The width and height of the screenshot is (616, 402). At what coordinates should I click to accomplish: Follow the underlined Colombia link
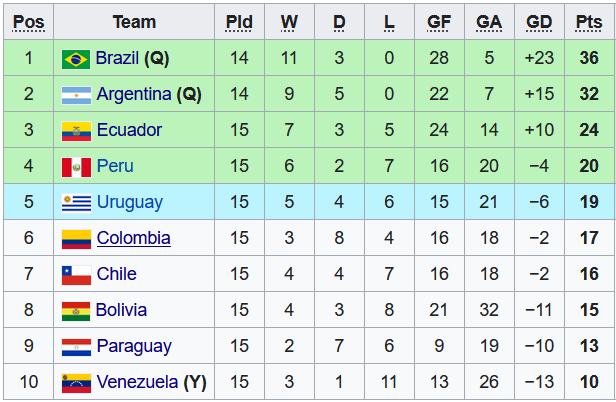pos(133,239)
